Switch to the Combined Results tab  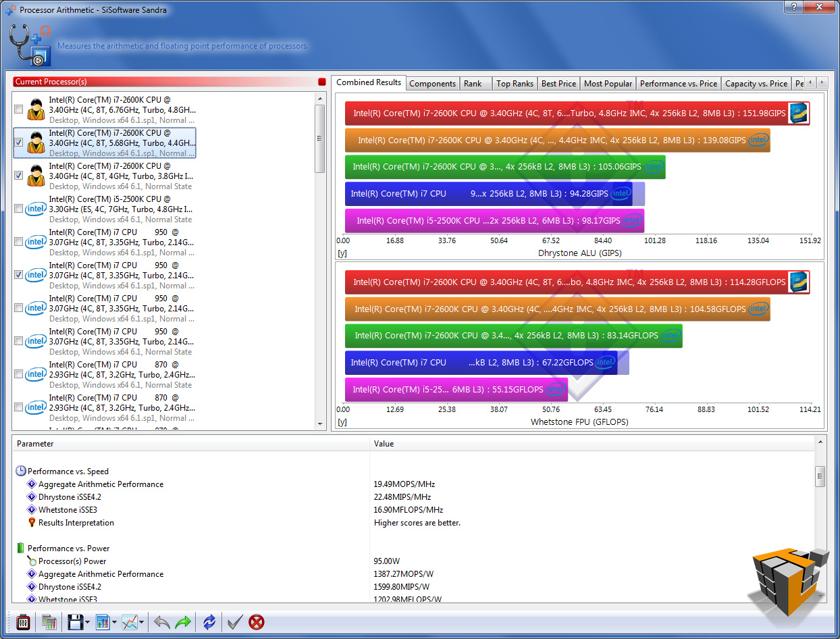(x=369, y=82)
